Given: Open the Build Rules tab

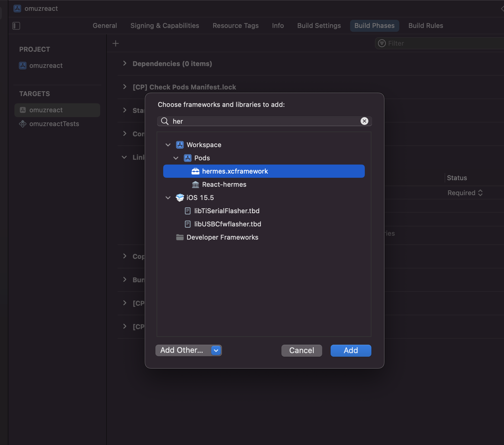Looking at the screenshot, I should click(426, 26).
